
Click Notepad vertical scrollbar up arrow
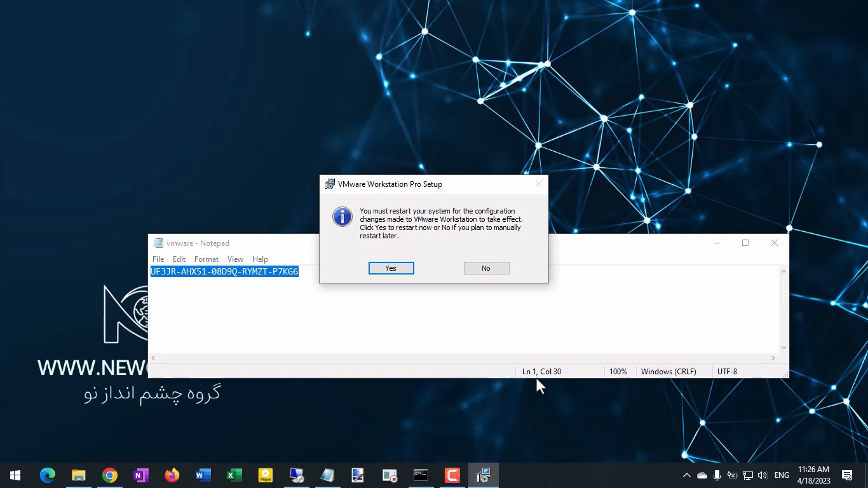tap(783, 271)
